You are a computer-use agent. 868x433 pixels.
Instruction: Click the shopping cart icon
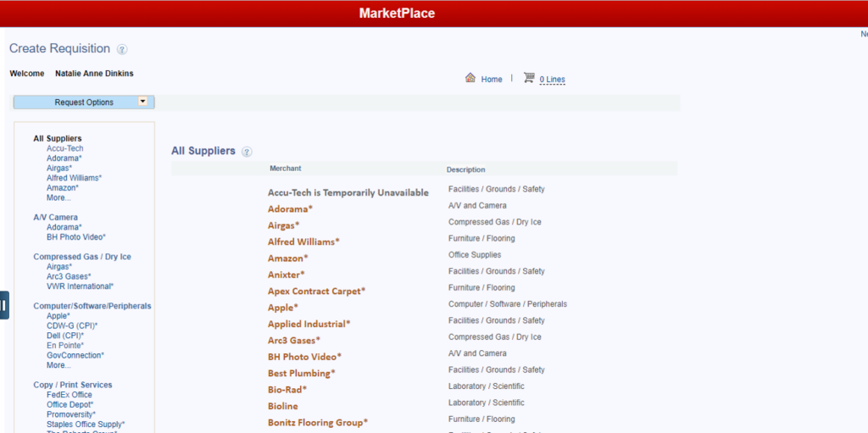529,78
